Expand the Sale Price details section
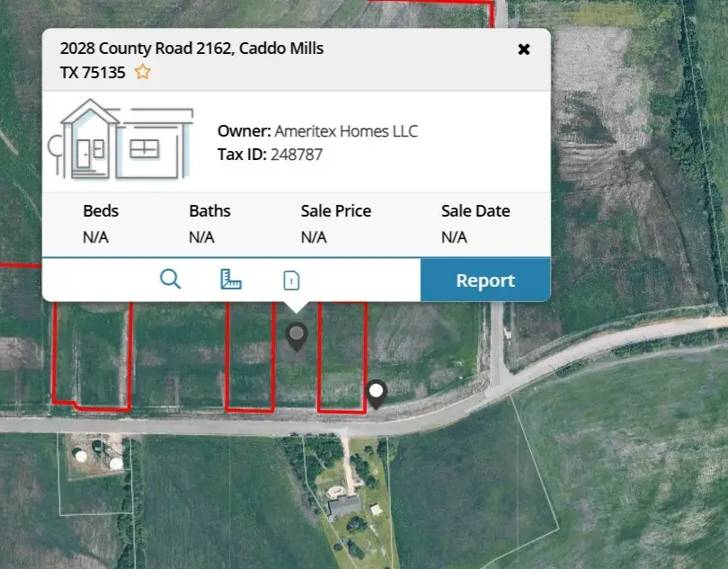728x569 pixels. click(335, 210)
